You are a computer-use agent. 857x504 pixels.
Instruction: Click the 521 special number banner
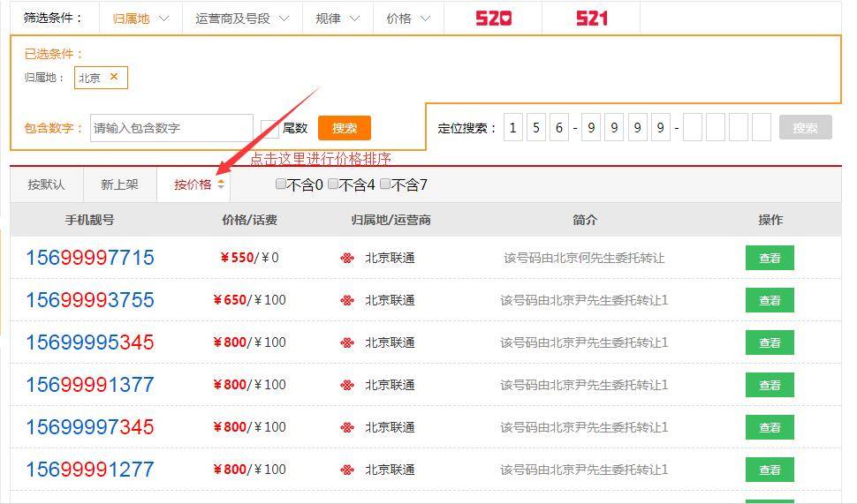591,19
